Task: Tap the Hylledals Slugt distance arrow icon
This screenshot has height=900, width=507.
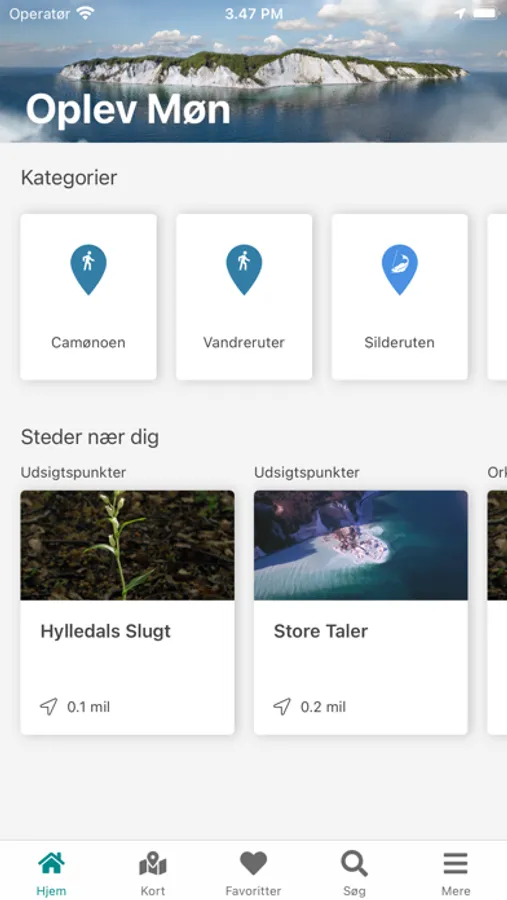Action: point(49,707)
